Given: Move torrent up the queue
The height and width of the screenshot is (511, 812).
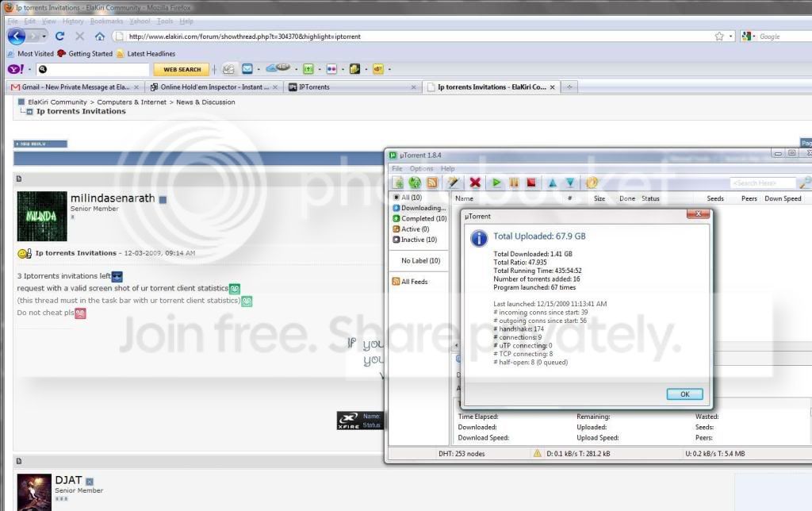Looking at the screenshot, I should click(553, 183).
